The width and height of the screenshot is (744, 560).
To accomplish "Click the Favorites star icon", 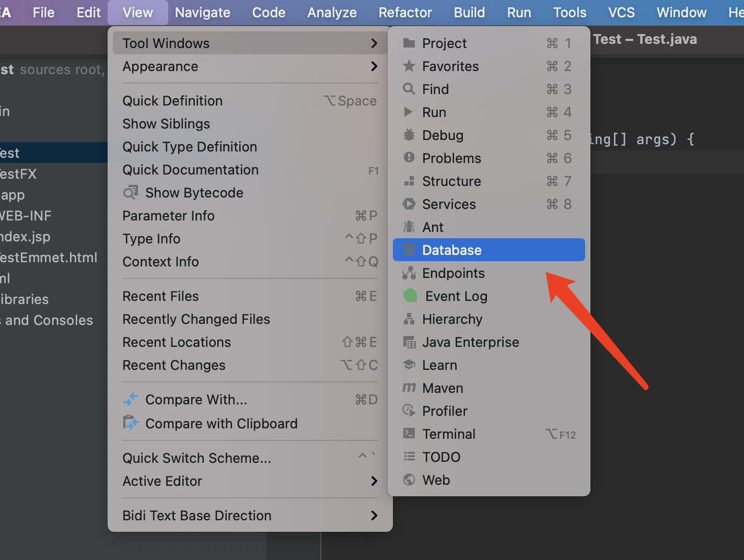I will pos(409,66).
